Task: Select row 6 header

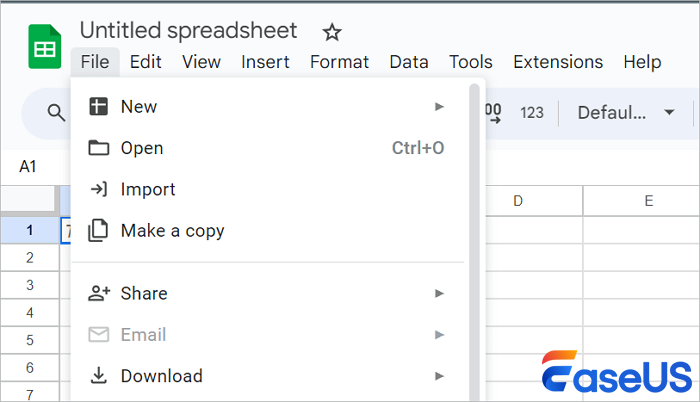Action: tap(29, 368)
